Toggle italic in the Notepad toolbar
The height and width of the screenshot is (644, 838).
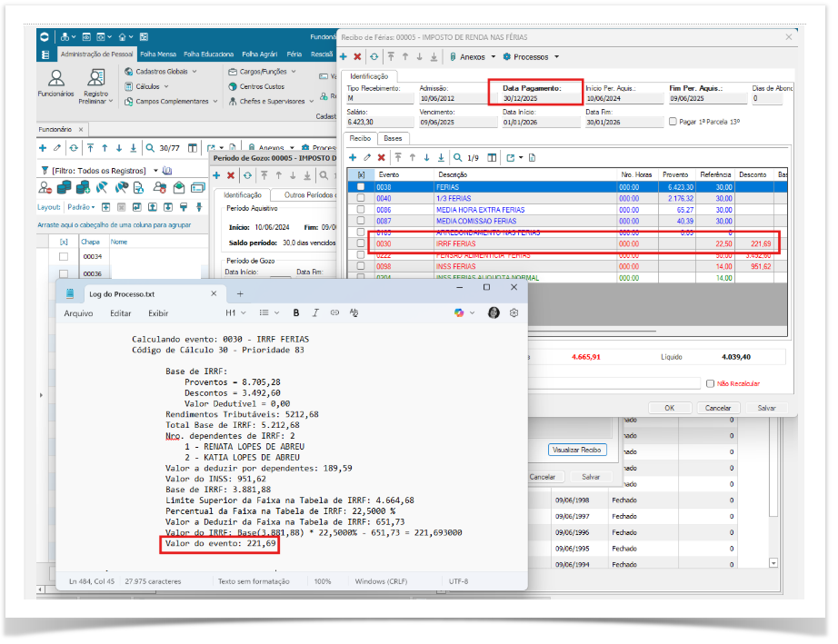coord(315,313)
